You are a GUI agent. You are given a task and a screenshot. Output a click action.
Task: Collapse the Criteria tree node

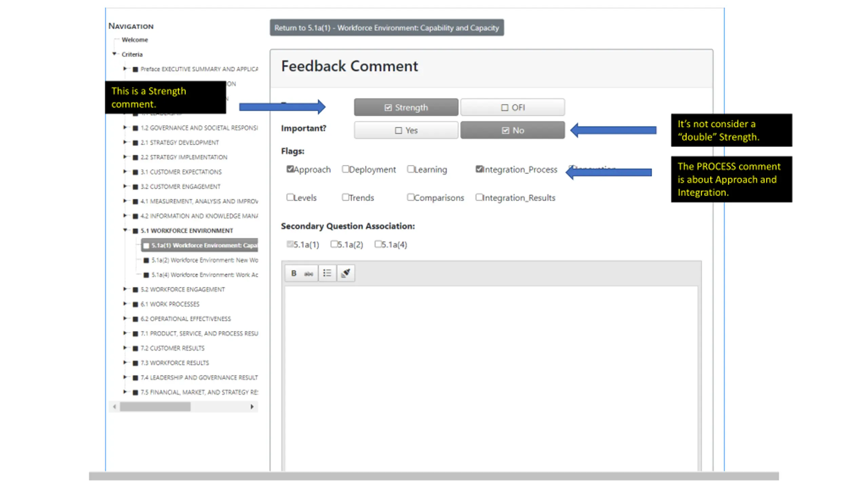pyautogui.click(x=114, y=54)
